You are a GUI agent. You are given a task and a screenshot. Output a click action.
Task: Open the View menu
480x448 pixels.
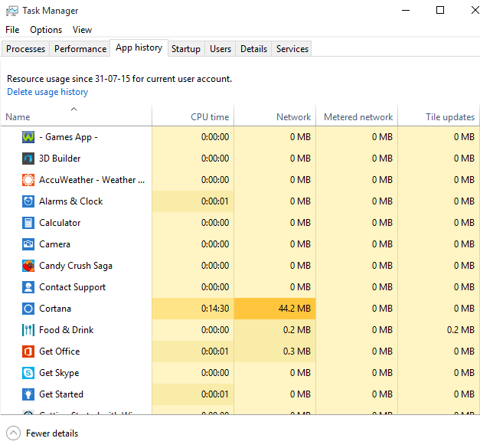tap(82, 30)
